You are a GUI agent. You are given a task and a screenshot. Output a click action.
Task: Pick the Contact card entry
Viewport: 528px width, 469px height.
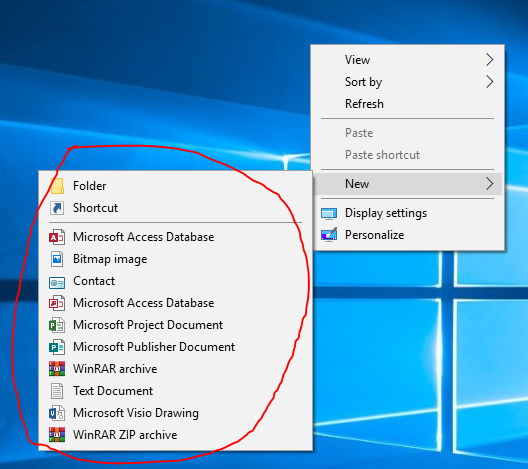175,281
